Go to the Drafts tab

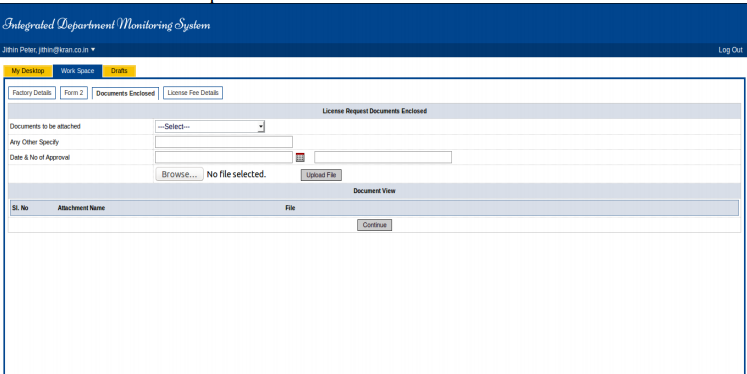pyautogui.click(x=119, y=71)
